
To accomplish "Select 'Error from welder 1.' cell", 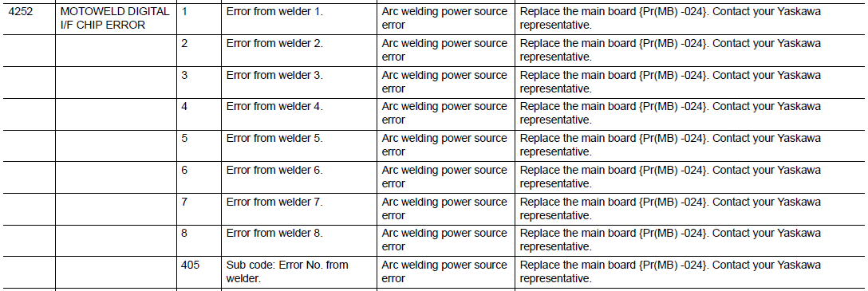I will pyautogui.click(x=299, y=19).
